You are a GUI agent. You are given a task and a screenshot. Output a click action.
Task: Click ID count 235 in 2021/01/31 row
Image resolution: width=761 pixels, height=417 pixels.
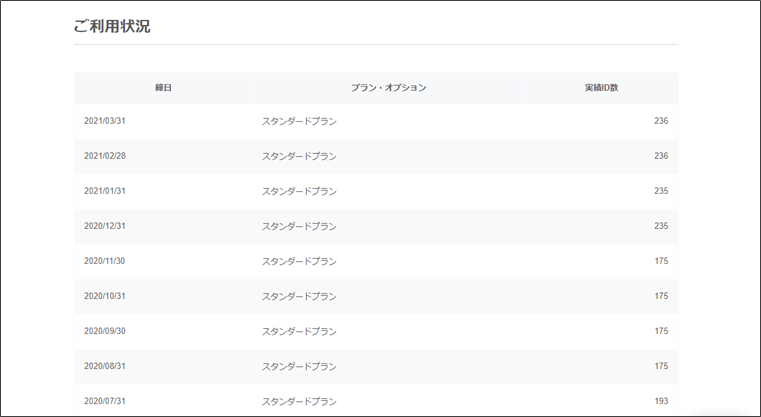[x=661, y=191]
